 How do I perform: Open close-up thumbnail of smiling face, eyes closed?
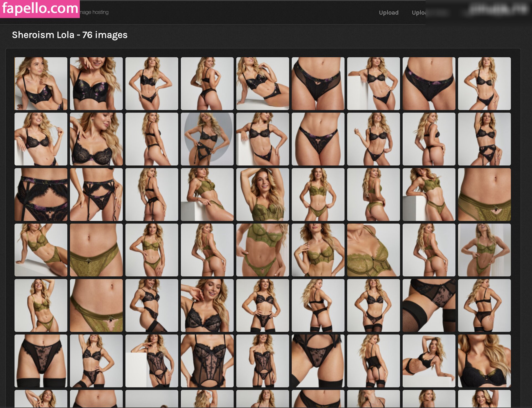[x=207, y=305]
